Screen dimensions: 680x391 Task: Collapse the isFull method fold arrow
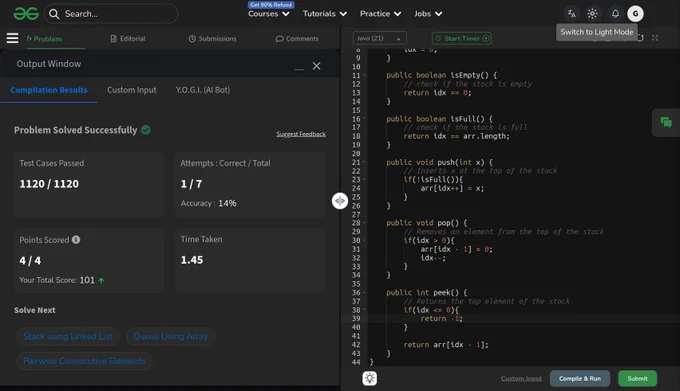[x=364, y=119]
